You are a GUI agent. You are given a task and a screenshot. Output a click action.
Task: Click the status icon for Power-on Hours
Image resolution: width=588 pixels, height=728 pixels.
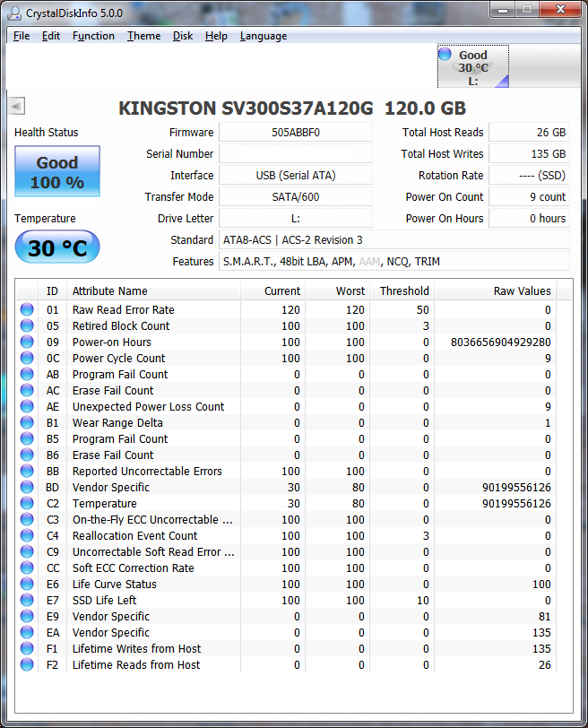(27, 342)
